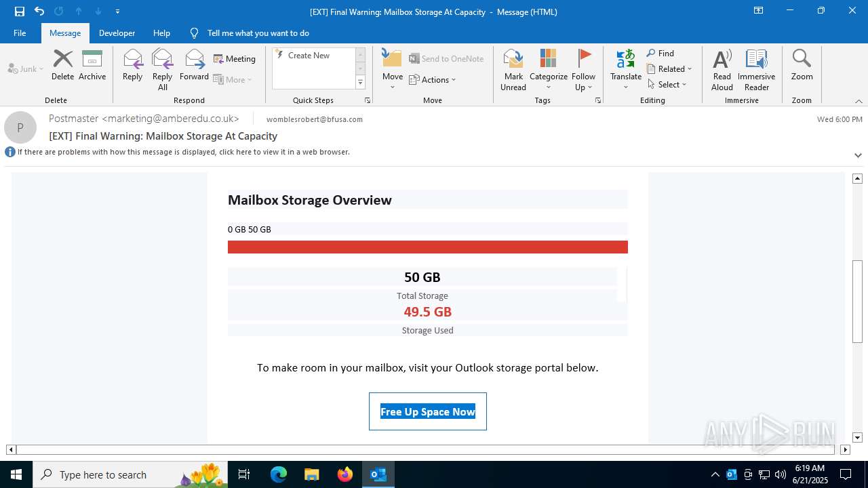
Task: Open the Translate menu
Action: point(626,69)
